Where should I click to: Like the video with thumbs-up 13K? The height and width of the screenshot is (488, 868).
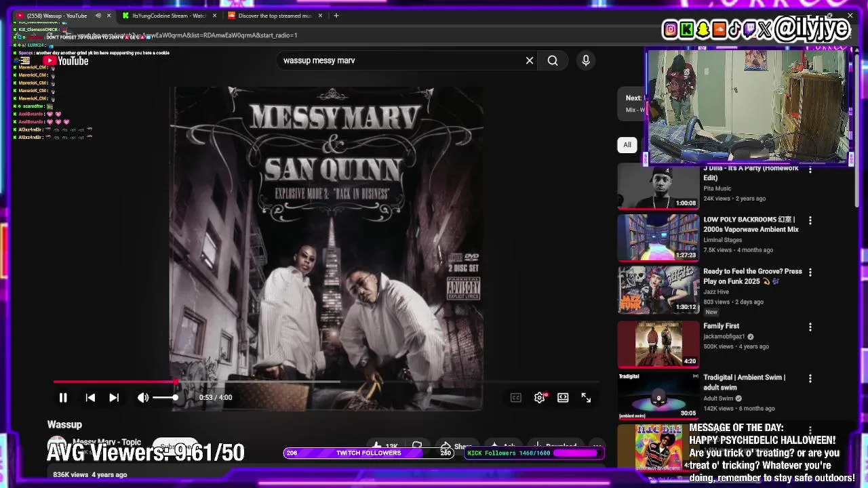(x=384, y=447)
